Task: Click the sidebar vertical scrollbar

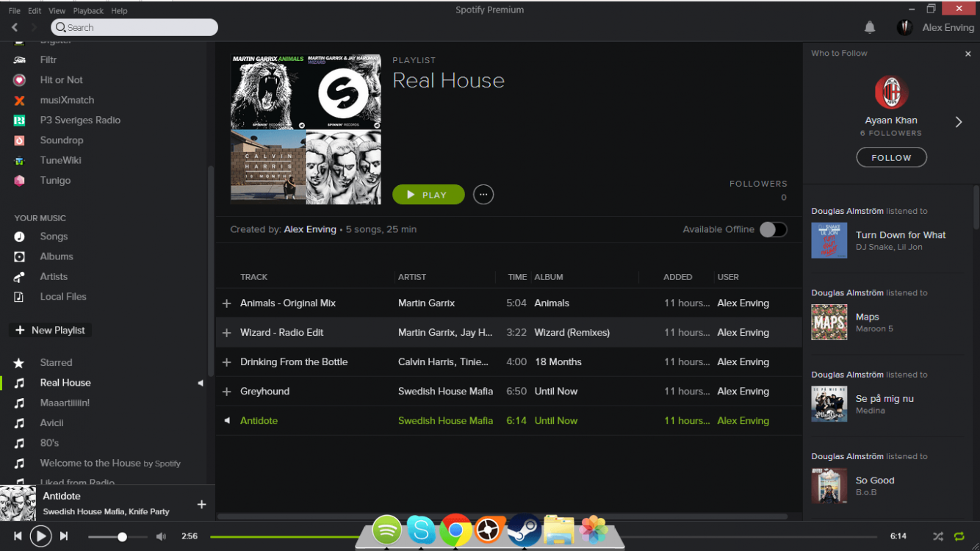Action: pos(212,272)
